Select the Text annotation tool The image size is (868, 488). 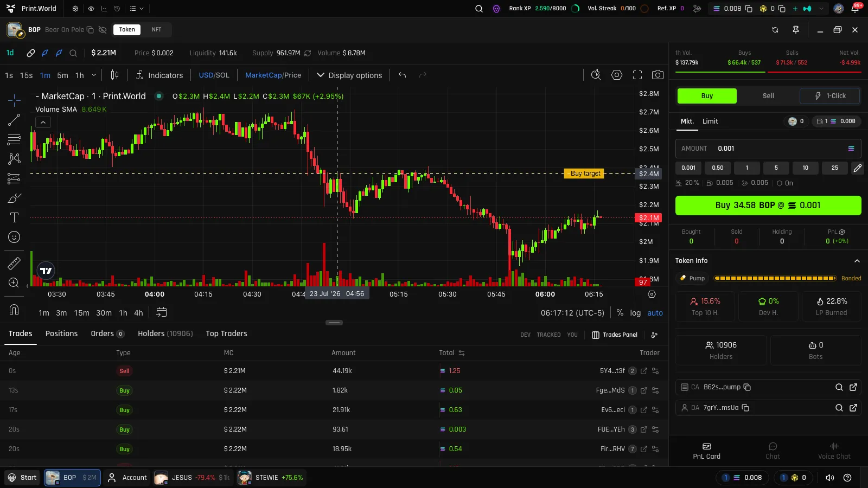pos(14,217)
